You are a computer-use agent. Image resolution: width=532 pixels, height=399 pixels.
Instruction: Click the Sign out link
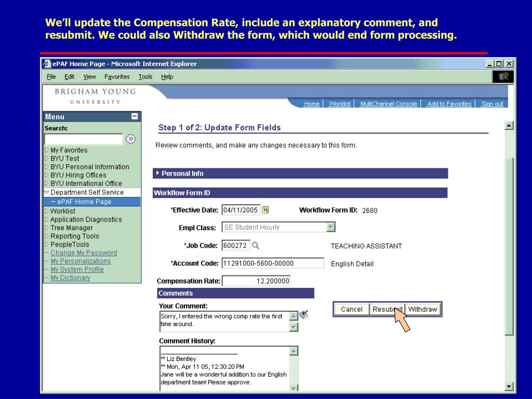pos(492,104)
